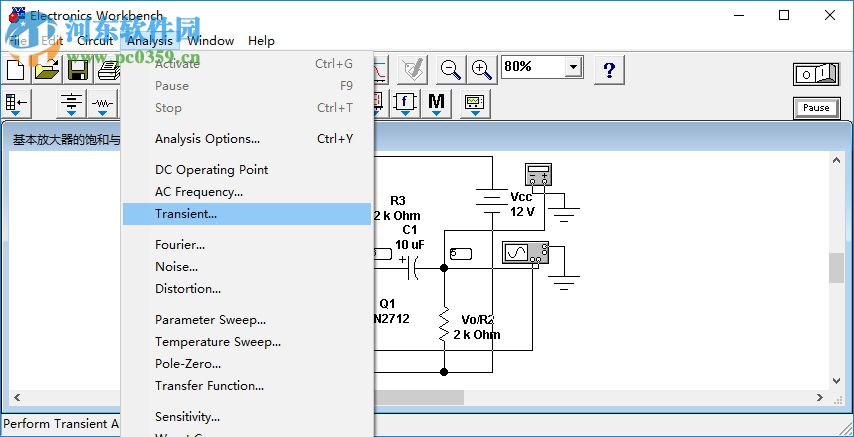The height and width of the screenshot is (437, 854).
Task: Expand the zoom percentage dropdown arrow
Action: point(572,68)
